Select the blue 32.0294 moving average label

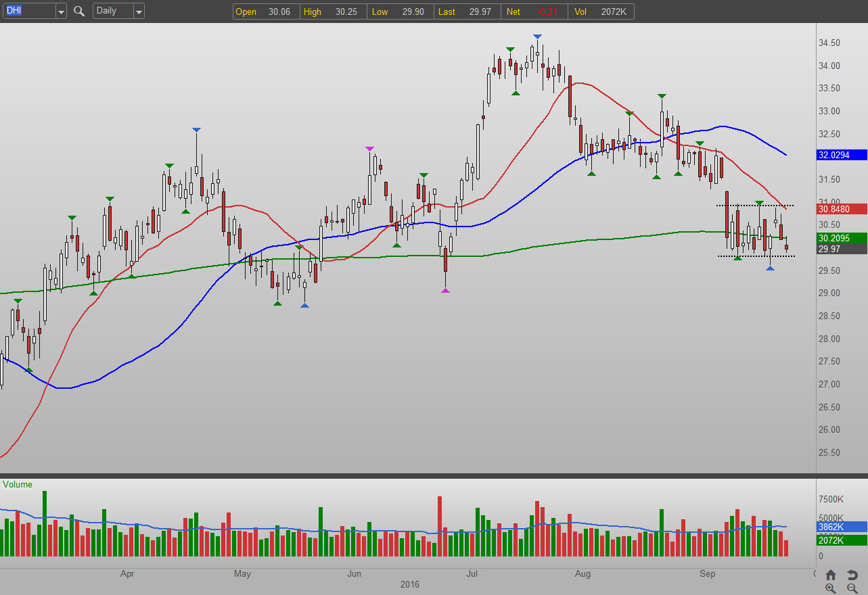point(841,155)
